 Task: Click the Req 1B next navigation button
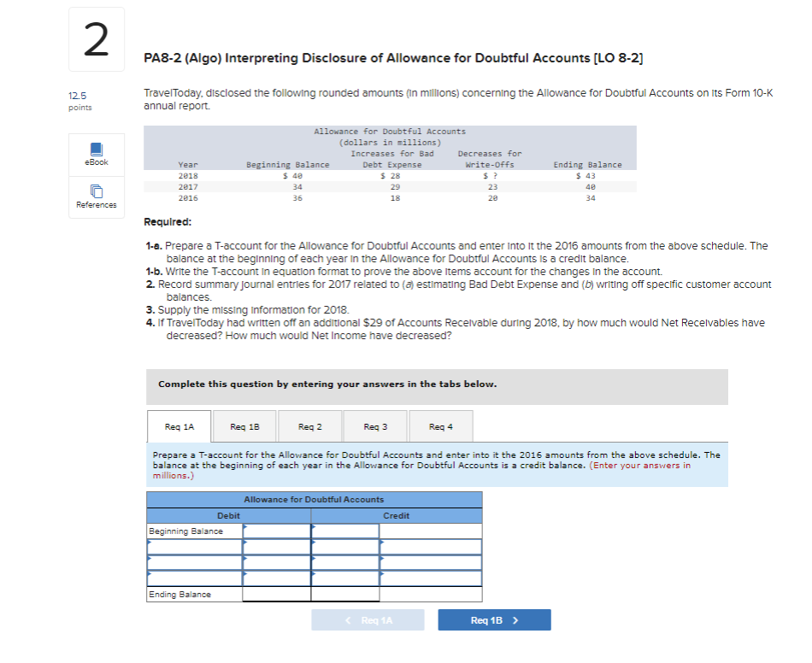[x=494, y=619]
